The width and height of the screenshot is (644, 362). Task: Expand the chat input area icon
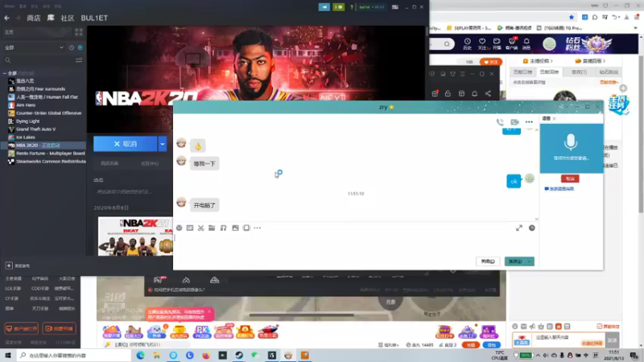(x=519, y=228)
